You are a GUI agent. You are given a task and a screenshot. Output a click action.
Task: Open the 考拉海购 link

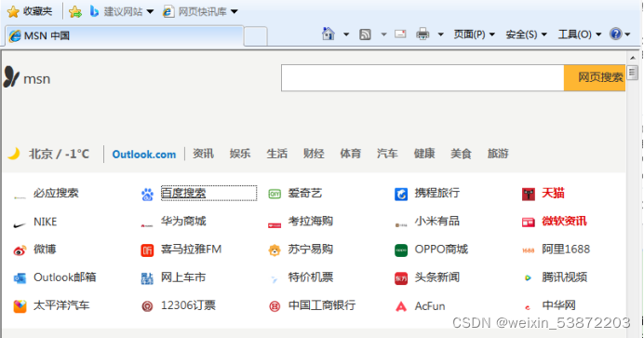[x=311, y=221]
